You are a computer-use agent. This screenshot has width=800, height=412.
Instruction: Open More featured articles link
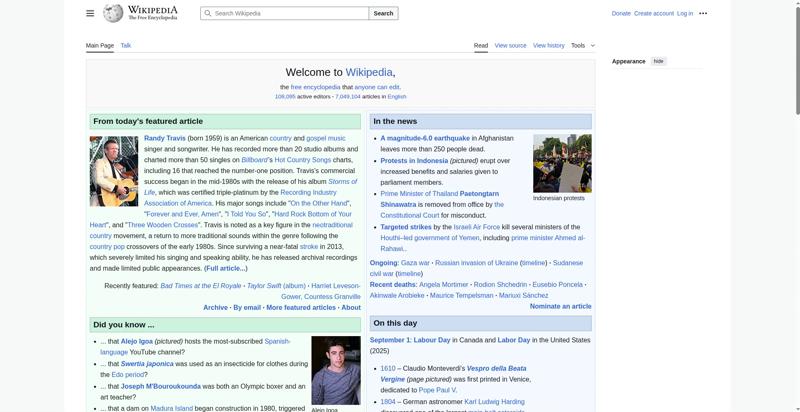(301, 307)
